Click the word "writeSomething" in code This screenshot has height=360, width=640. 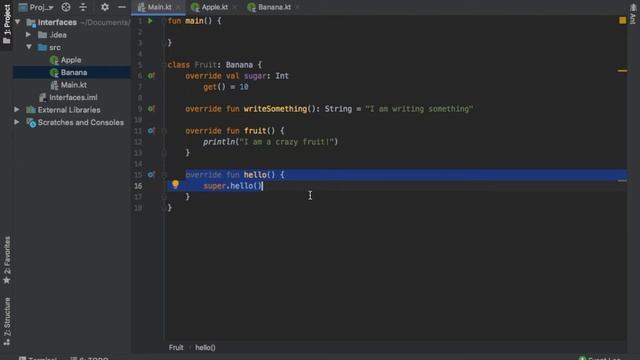[275, 109]
